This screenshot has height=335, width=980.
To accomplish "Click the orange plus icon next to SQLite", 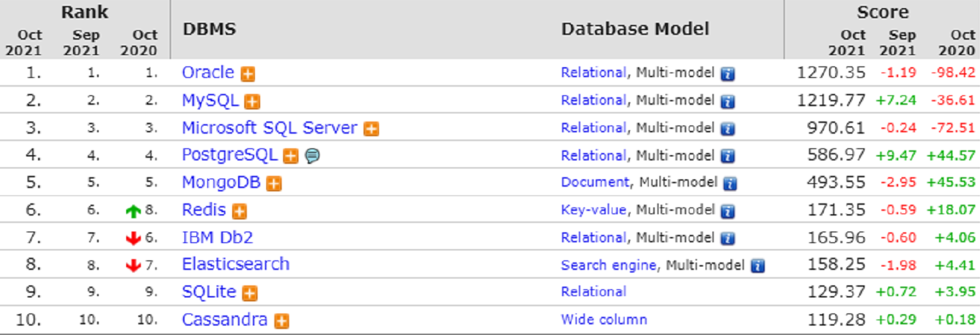I will coord(250,293).
